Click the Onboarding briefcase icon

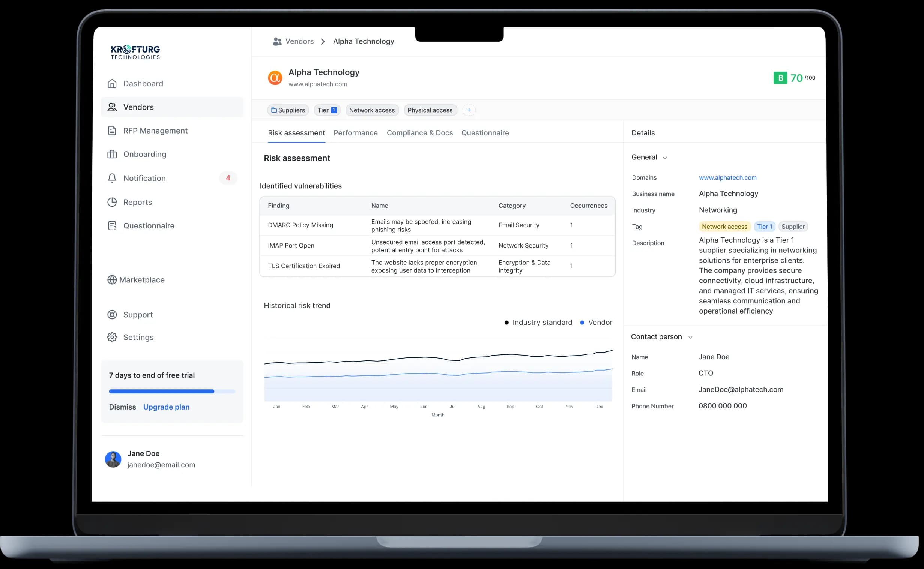pos(112,154)
